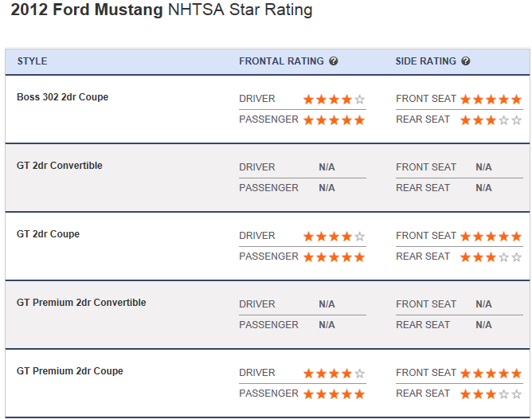Click the STYLE column header

tap(32, 61)
